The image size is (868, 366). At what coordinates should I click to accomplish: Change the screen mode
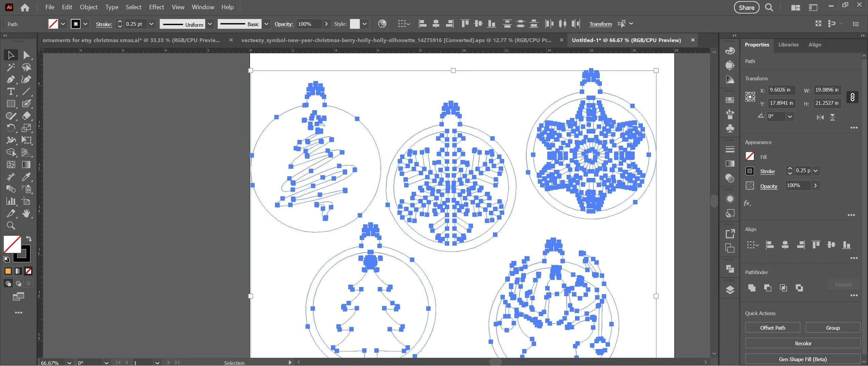tap(18, 296)
